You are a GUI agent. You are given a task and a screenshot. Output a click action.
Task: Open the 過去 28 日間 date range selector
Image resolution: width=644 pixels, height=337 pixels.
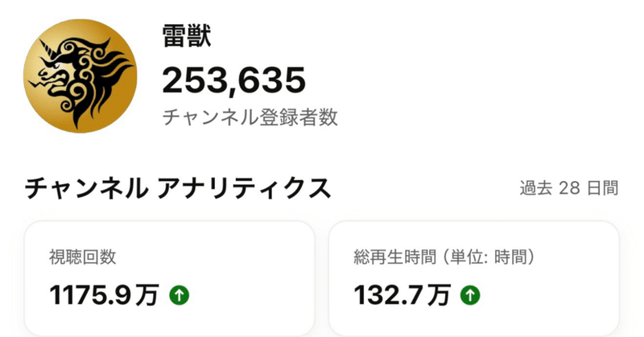(x=569, y=189)
